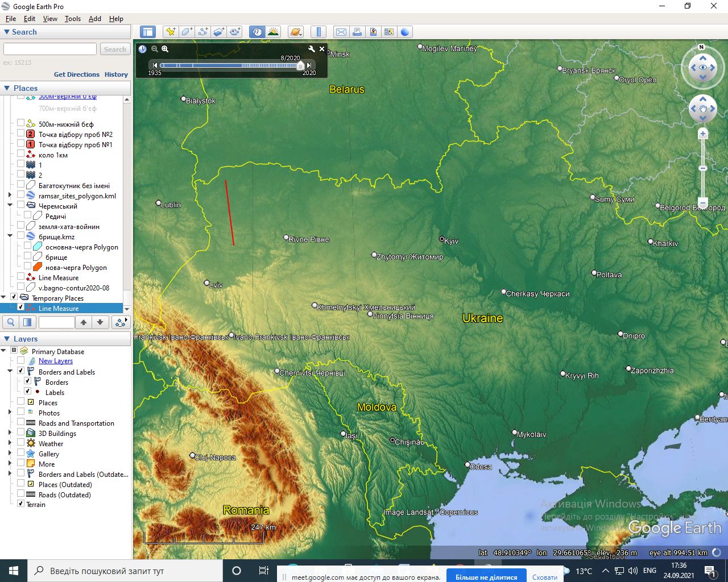728x582 pixels.
Task: Open the Add menu
Action: pyautogui.click(x=94, y=19)
